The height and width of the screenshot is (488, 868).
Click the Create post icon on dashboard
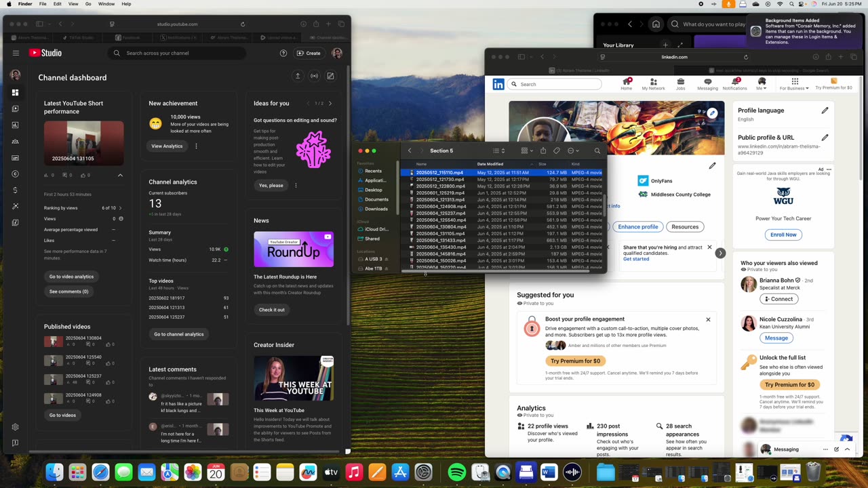point(330,76)
